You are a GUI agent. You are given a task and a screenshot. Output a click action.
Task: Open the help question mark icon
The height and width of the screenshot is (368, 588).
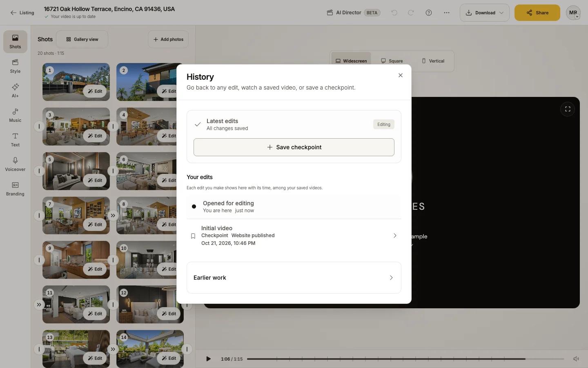(x=429, y=13)
